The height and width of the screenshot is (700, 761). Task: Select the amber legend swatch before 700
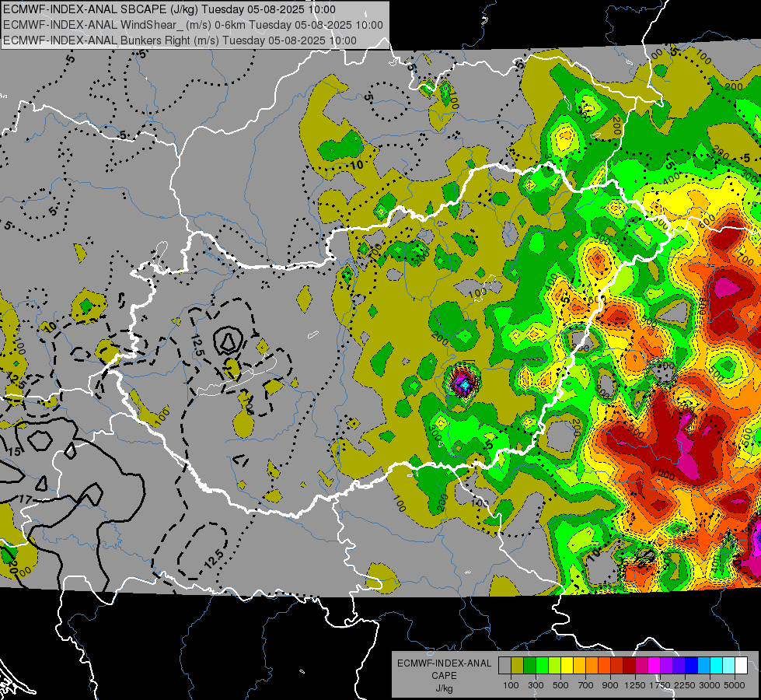tap(579, 666)
